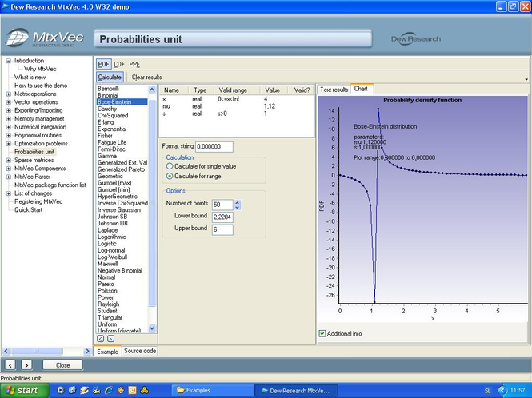Click the Calculate button
The height and width of the screenshot is (398, 532).
(110, 78)
